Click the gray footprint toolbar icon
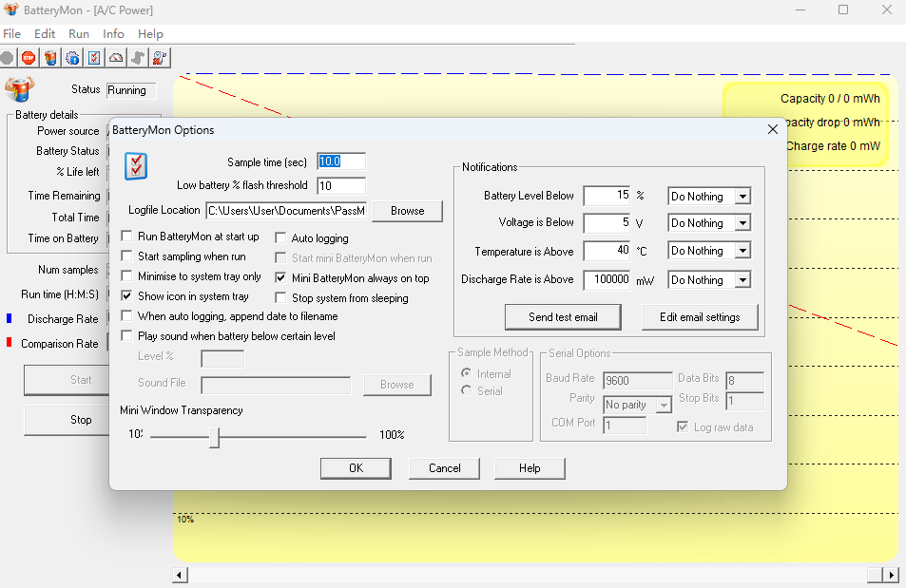 (x=137, y=57)
